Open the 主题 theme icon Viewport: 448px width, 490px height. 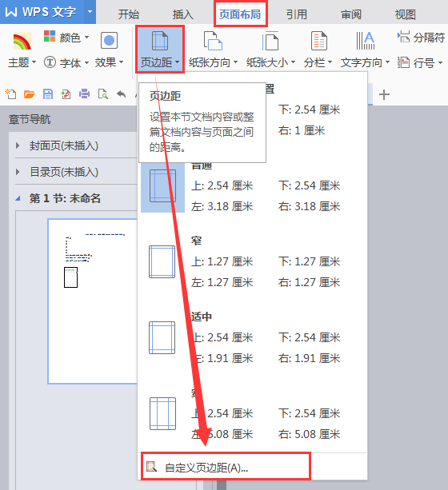pos(22,42)
